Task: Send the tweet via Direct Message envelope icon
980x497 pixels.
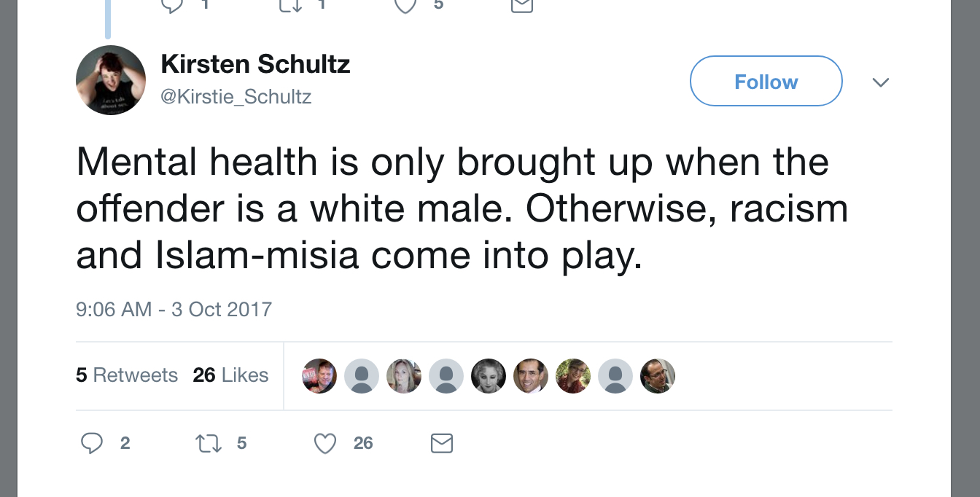Action: point(441,443)
